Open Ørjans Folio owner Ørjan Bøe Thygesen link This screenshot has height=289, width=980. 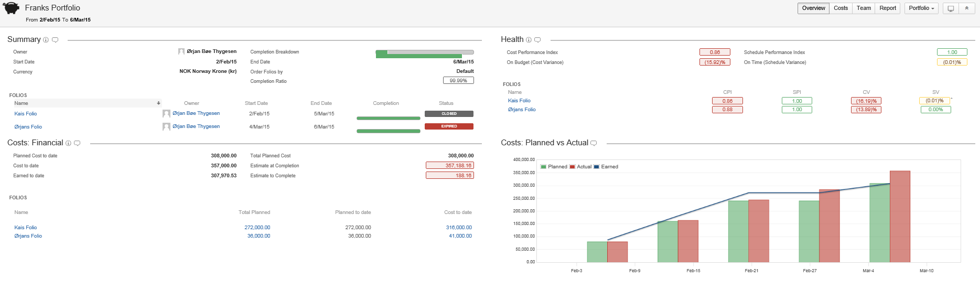196,126
